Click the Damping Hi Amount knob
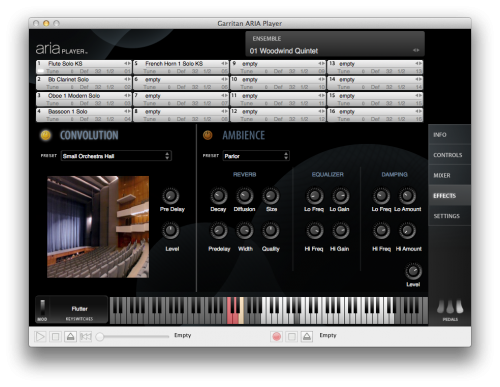The image size is (500, 387). pos(407,231)
